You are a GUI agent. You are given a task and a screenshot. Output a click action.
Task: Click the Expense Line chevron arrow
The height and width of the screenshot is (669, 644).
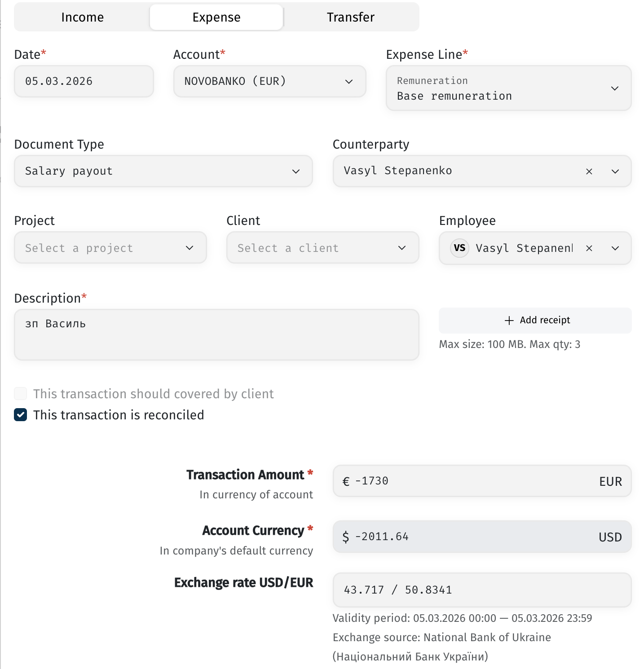tap(615, 88)
